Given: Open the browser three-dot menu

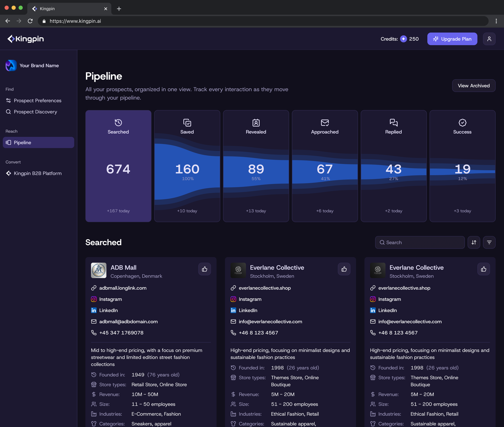Looking at the screenshot, I should (496, 21).
